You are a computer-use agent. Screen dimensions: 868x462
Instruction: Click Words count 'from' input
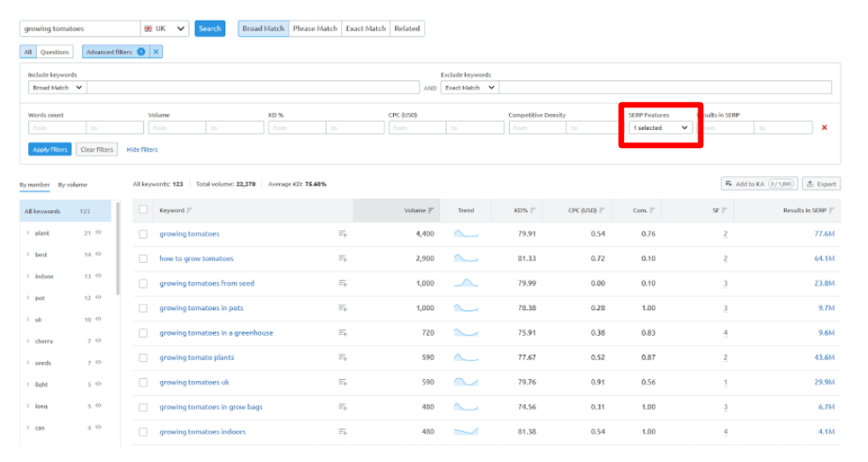(57, 128)
